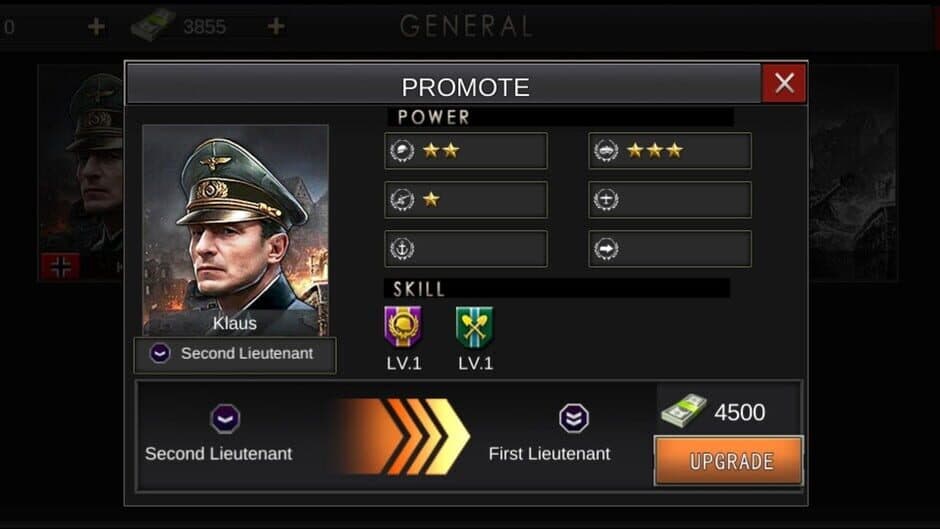Tap the First Lieutenant rank insignia

click(x=573, y=418)
